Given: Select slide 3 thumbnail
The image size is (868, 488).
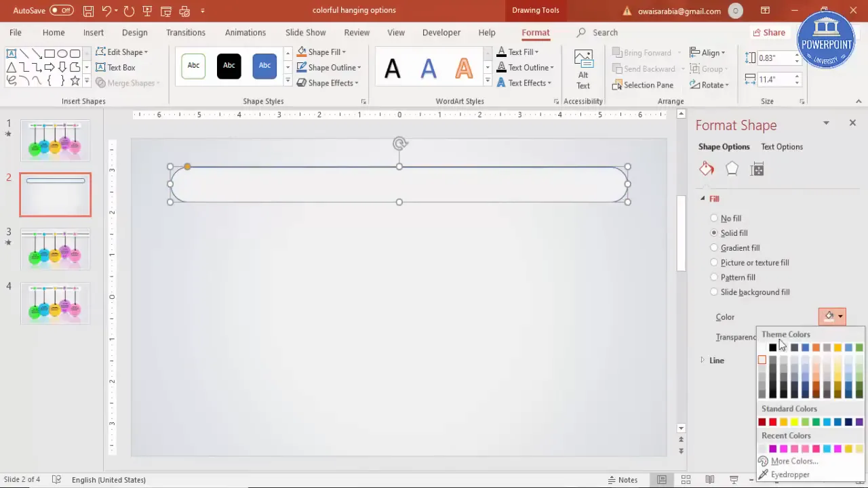Looking at the screenshot, I should 55,249.
